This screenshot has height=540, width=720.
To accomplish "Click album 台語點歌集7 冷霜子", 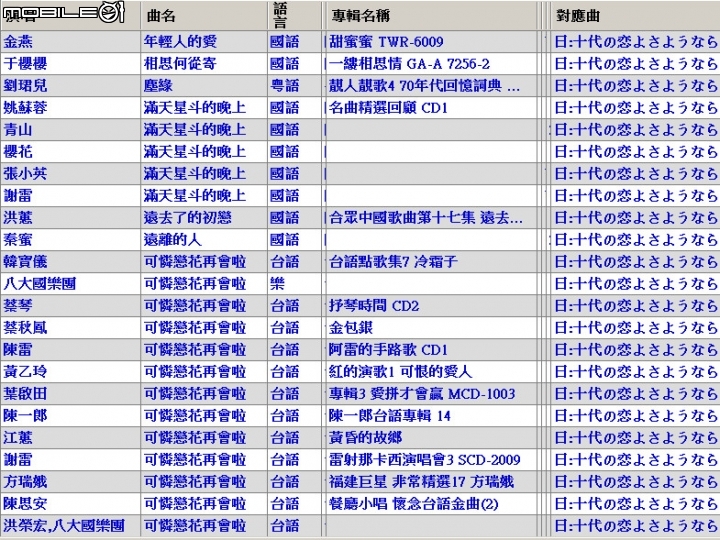I will pos(393,262).
